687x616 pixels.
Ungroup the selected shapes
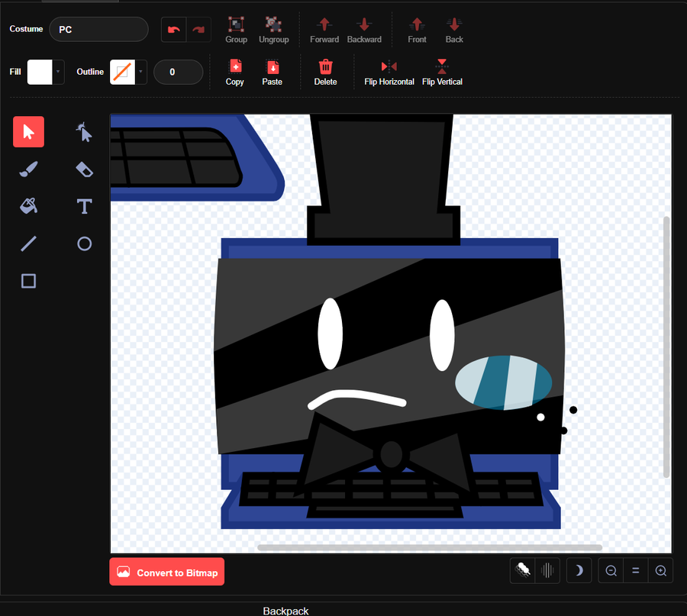pyautogui.click(x=274, y=30)
